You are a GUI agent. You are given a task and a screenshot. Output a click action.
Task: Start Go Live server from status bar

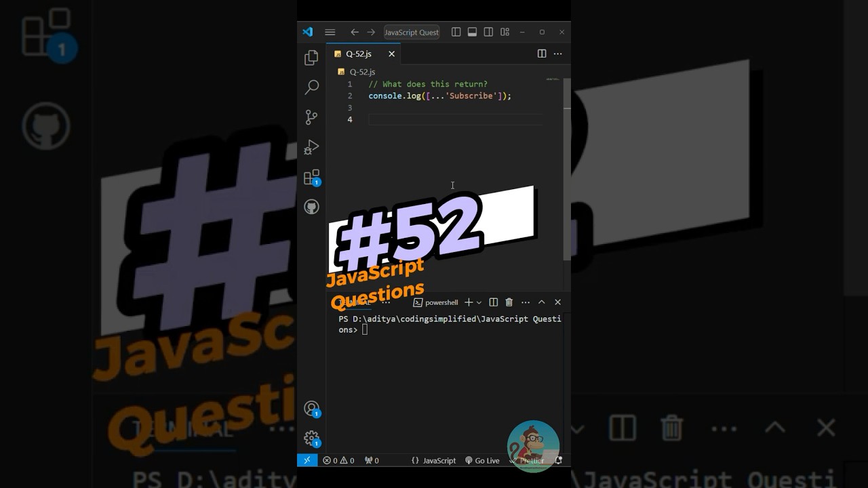coord(482,460)
